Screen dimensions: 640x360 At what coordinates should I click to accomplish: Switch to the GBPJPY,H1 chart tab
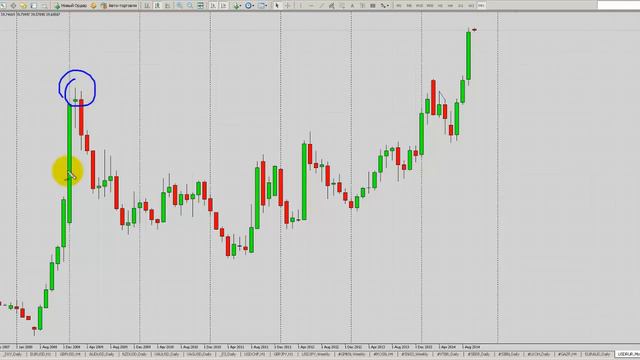283,354
